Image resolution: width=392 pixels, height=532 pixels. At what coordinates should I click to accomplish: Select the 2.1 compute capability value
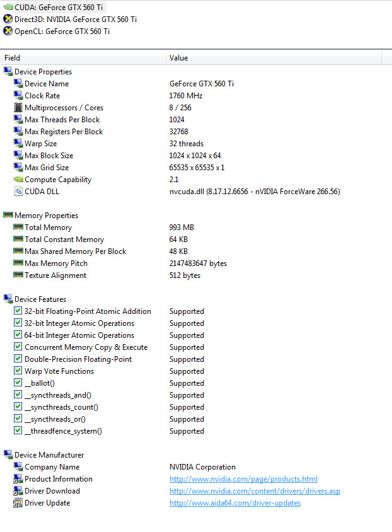[x=174, y=179]
